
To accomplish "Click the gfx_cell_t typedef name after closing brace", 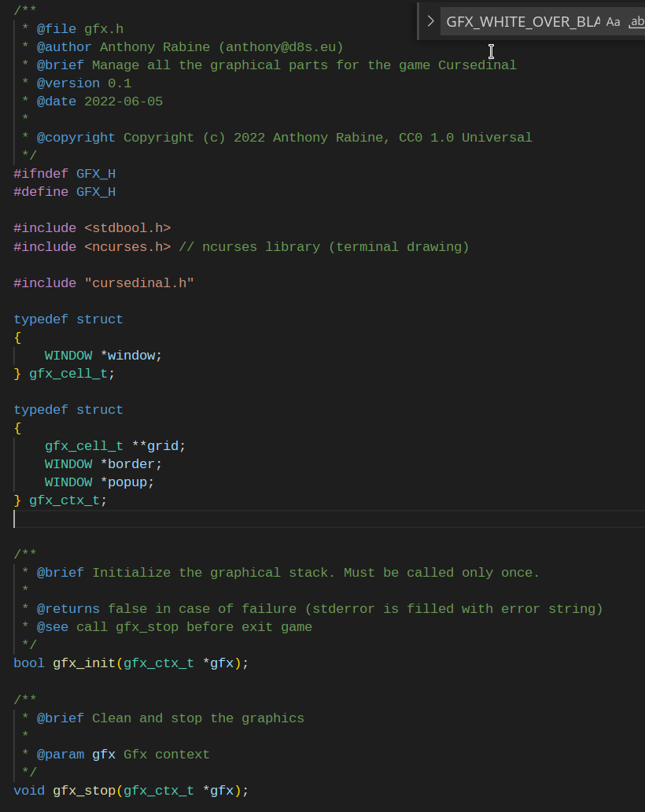I will click(x=68, y=374).
